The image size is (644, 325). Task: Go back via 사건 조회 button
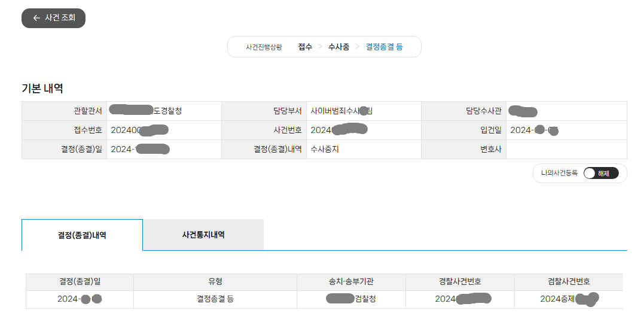53,18
